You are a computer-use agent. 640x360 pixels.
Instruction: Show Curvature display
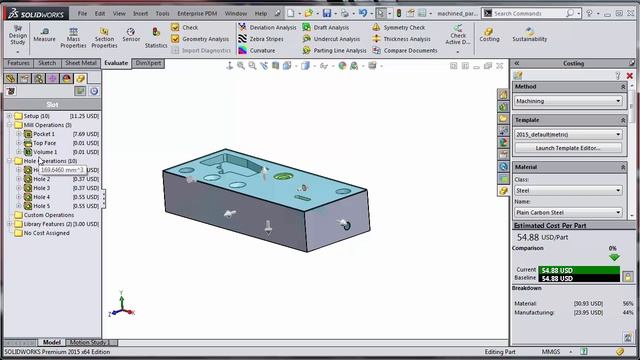pyautogui.click(x=257, y=50)
